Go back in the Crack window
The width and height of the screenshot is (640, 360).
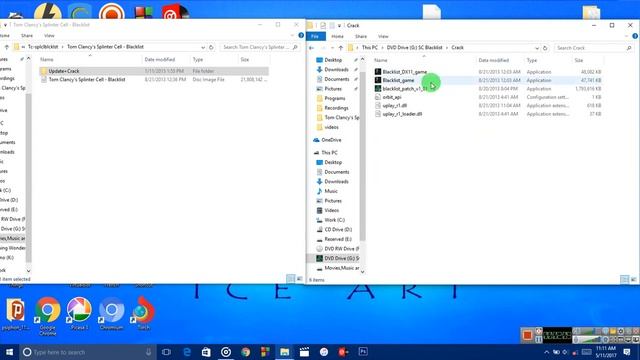click(x=311, y=48)
